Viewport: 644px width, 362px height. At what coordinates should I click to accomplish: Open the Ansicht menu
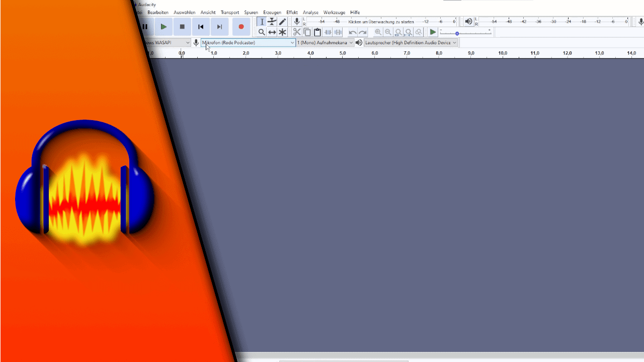click(x=208, y=13)
